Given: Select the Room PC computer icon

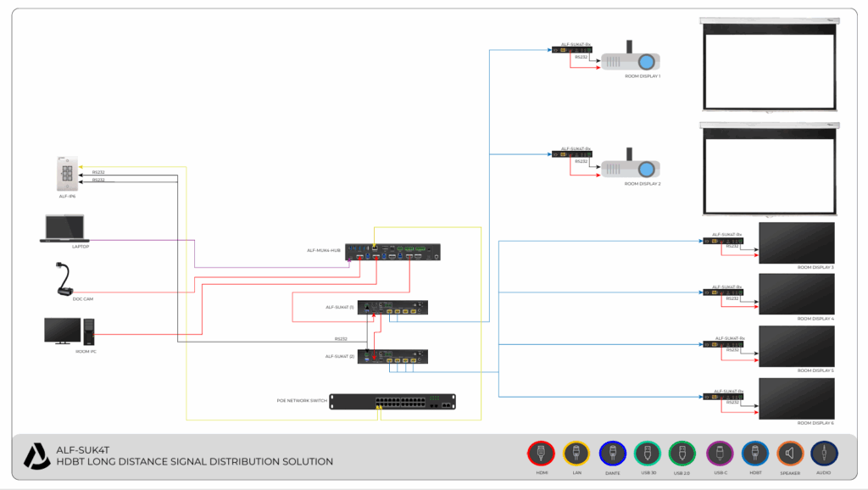Looking at the screenshot, I should coord(70,331).
